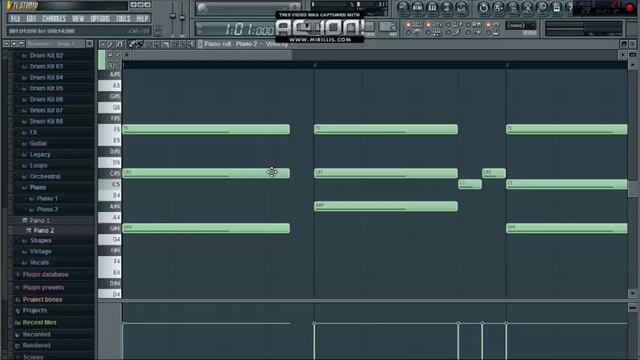This screenshot has width=640, height=360.
Task: Toggle typing keyboard to piano light
Action: 408,25
